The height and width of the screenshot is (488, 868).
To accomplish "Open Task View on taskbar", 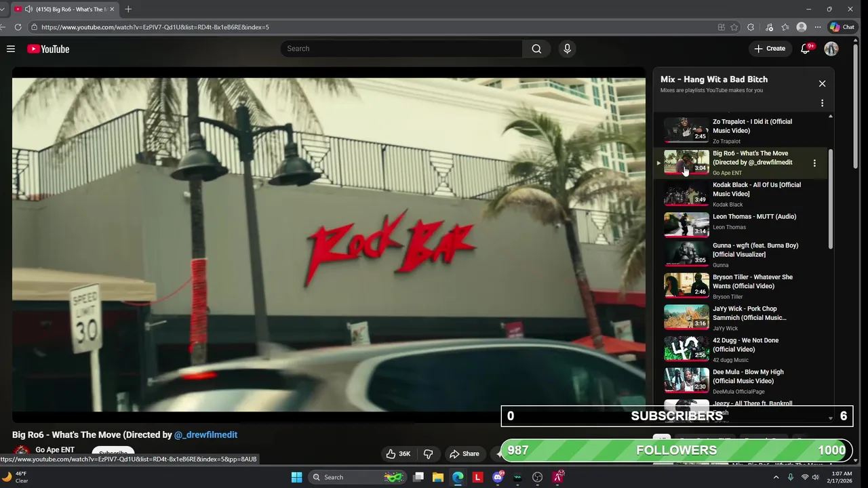I will pyautogui.click(x=418, y=477).
